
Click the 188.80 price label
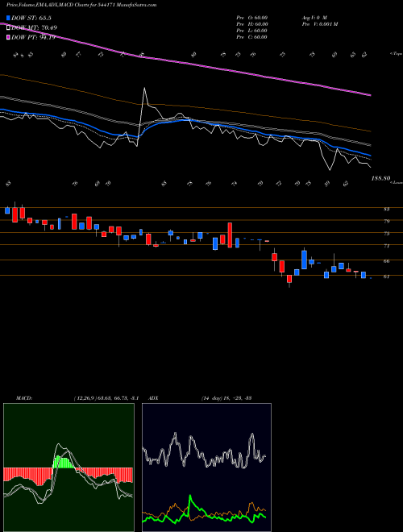[380, 178]
